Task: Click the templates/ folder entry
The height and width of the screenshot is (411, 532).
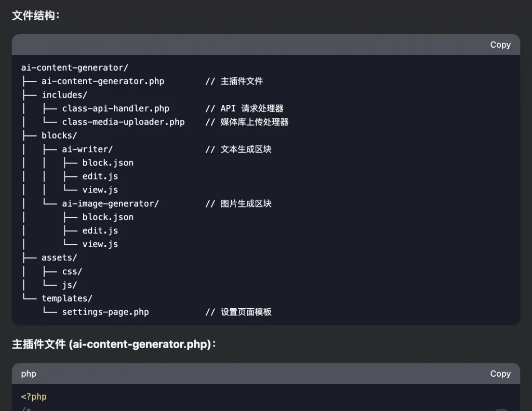Action: [67, 298]
